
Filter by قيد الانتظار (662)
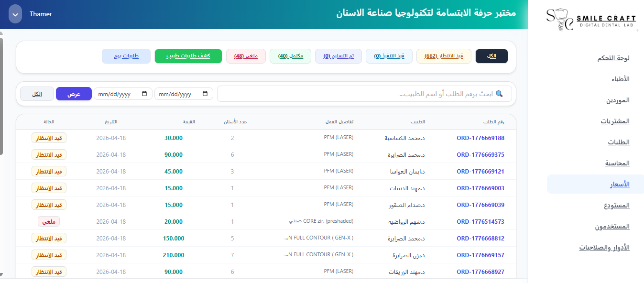click(x=444, y=56)
